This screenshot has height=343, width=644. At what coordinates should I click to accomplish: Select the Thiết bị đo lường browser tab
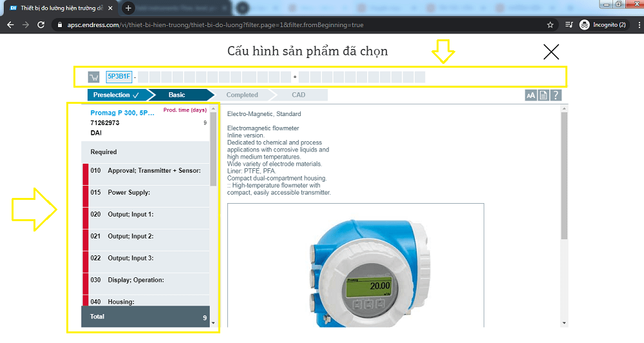pyautogui.click(x=62, y=8)
